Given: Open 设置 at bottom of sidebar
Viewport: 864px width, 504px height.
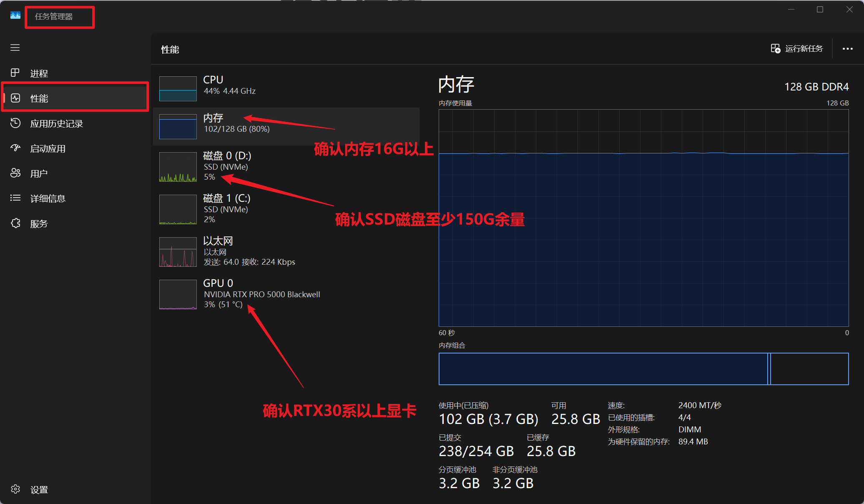Looking at the screenshot, I should (x=75, y=489).
